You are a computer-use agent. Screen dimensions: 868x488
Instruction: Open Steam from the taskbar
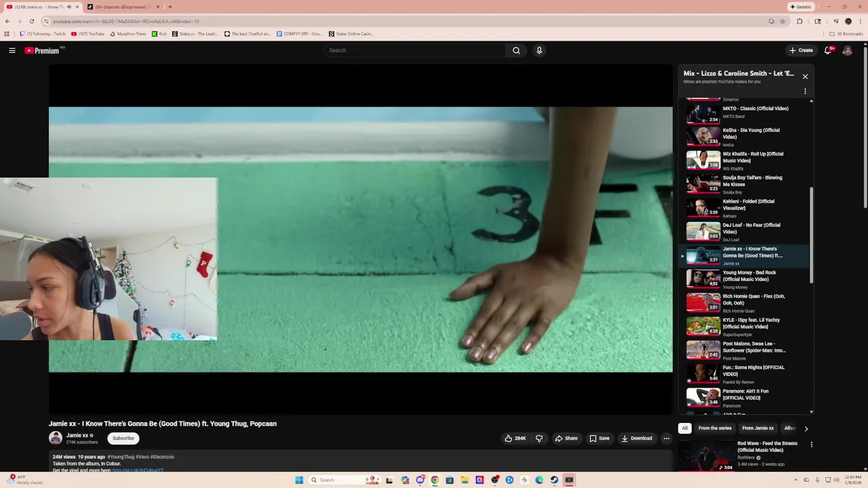(554, 480)
